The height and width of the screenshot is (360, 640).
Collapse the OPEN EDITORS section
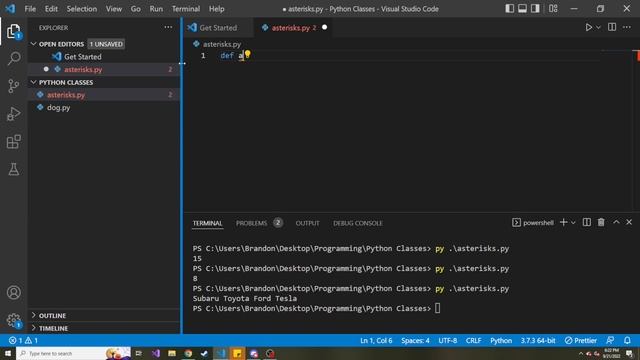(104, 44)
